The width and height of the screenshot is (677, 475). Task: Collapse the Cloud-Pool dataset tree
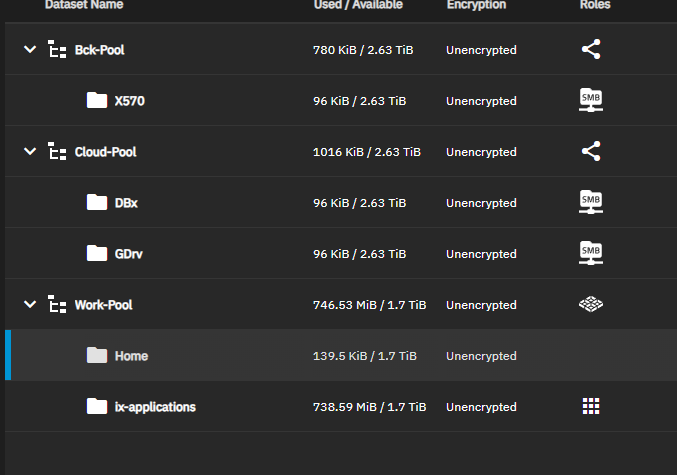click(x=30, y=151)
